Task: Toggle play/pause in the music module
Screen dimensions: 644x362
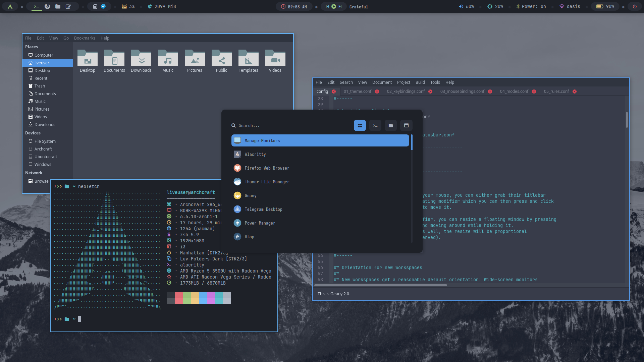Action: tap(333, 6)
